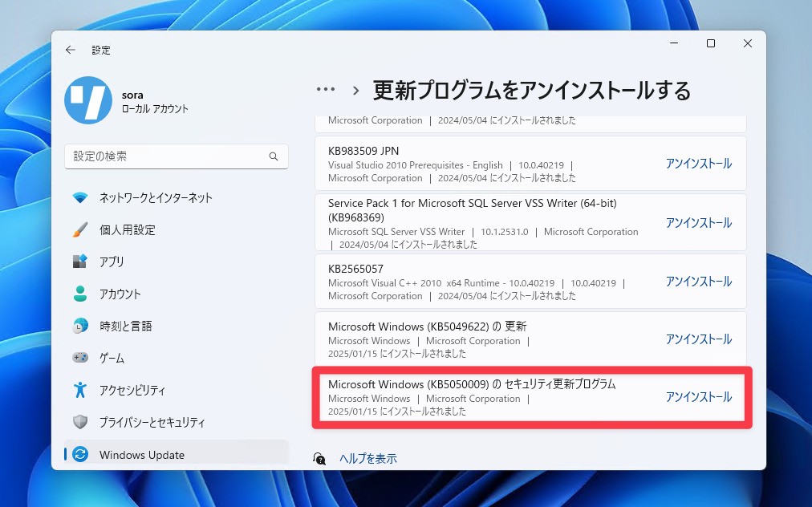
Task: Click the KB983509 JPN entry title
Action: 363,151
